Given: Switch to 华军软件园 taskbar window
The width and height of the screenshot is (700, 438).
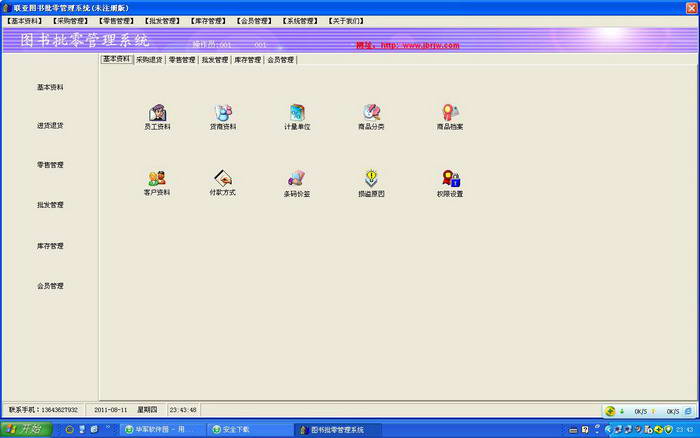Looking at the screenshot, I should [162, 430].
